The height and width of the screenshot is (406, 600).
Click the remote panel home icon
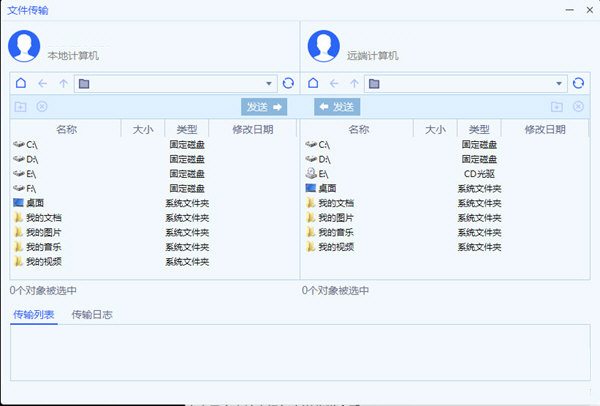[x=312, y=84]
